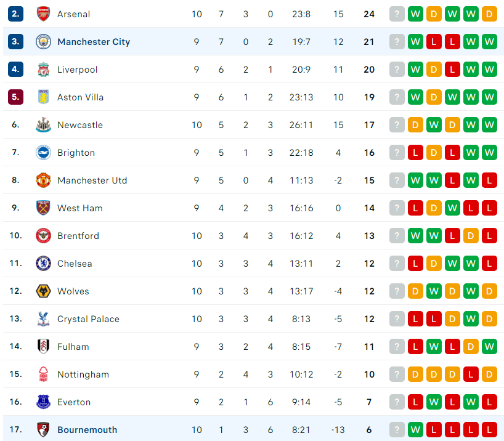Click the Bournemouth club crest

click(43, 430)
